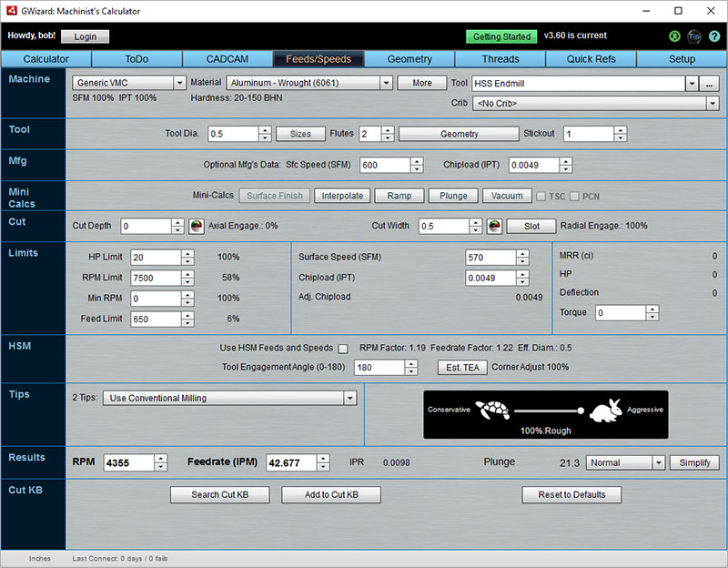The height and width of the screenshot is (568, 728).
Task: Click the GWizard logo in the title bar
Action: (12, 11)
